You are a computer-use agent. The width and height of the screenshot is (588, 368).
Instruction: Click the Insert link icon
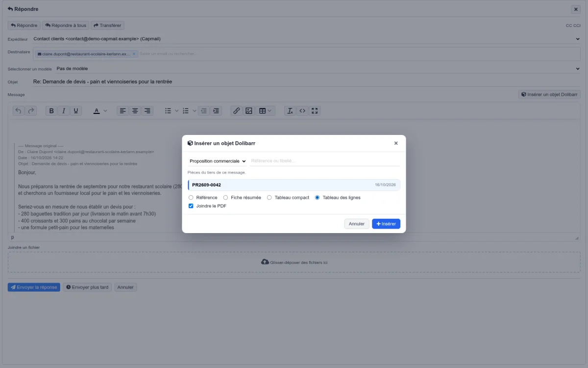coord(237,111)
